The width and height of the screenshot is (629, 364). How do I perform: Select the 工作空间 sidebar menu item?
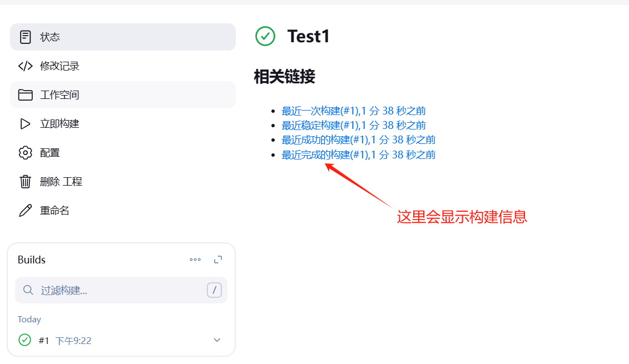pyautogui.click(x=123, y=94)
